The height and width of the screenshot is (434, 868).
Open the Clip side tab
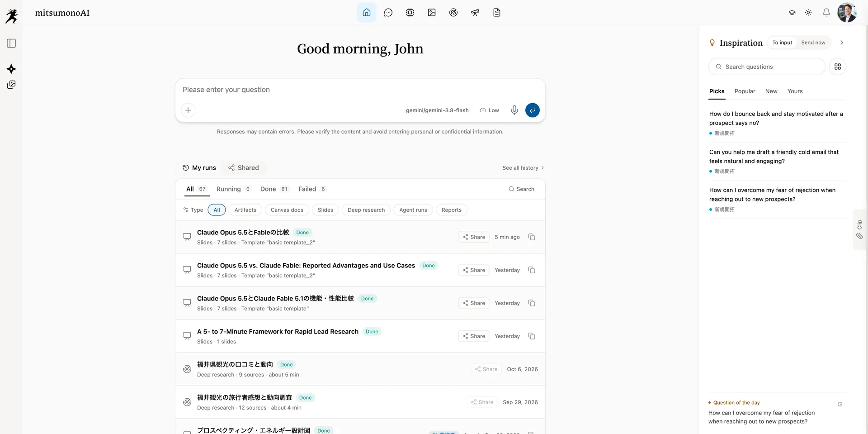click(859, 229)
